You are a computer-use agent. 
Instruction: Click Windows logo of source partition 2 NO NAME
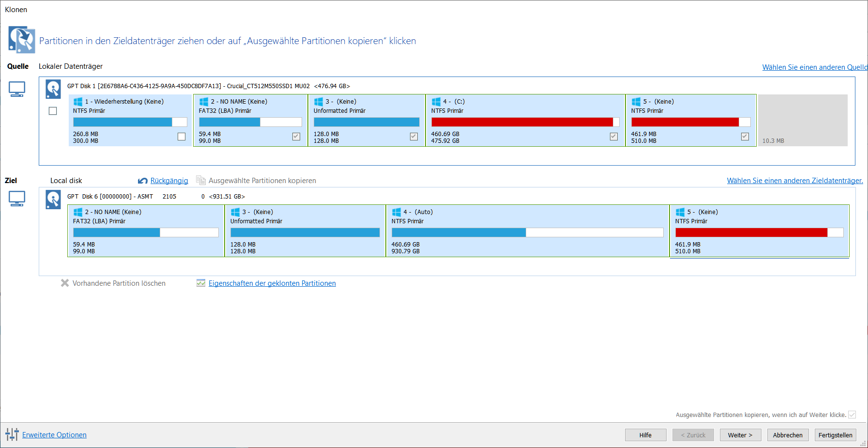204,102
